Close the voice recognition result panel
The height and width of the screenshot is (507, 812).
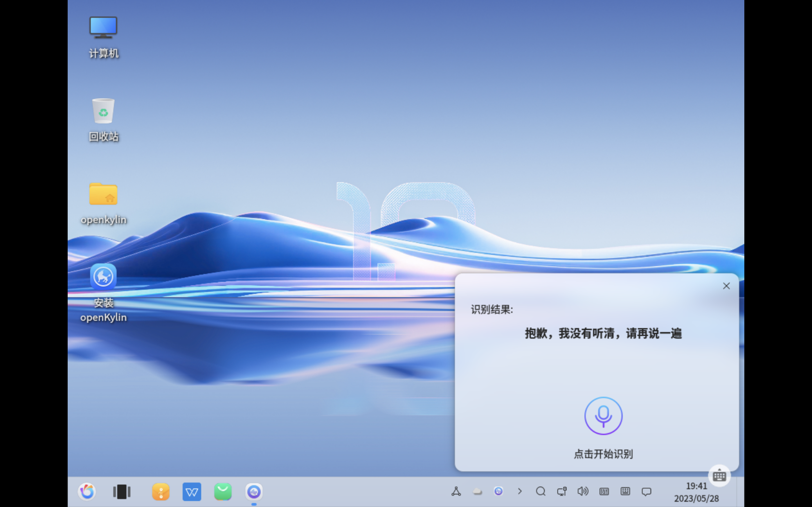(x=726, y=286)
